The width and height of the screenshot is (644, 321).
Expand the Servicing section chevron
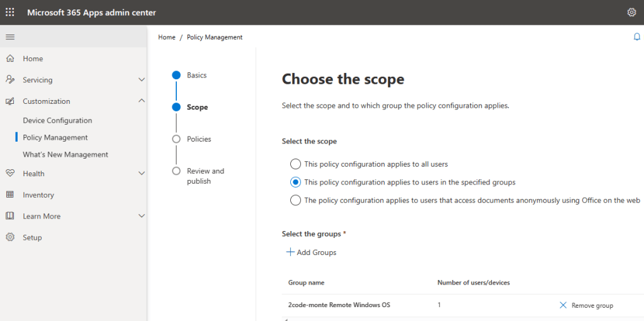(x=141, y=80)
